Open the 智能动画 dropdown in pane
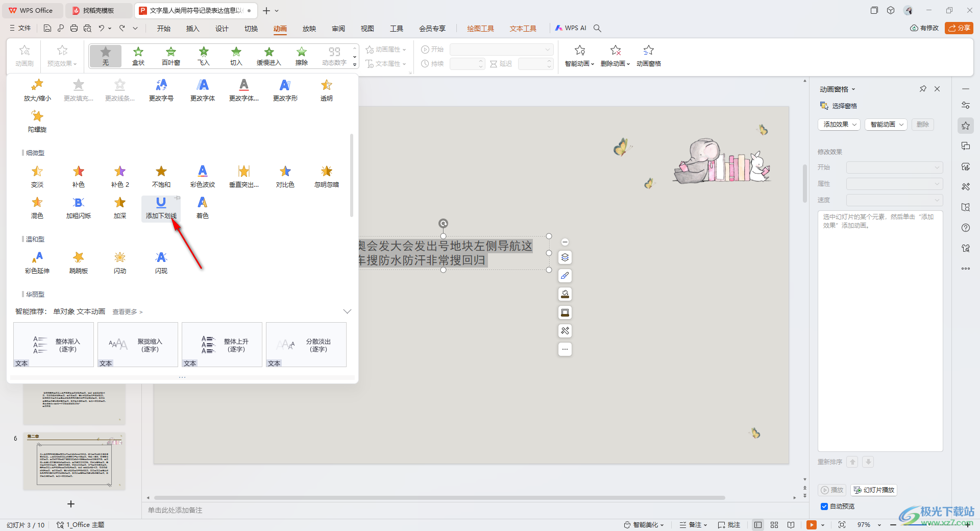The width and height of the screenshot is (980, 531). 886,125
